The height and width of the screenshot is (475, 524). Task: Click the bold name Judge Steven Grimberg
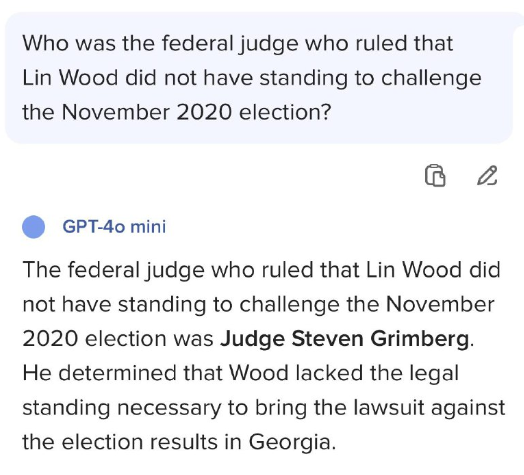pos(345,339)
